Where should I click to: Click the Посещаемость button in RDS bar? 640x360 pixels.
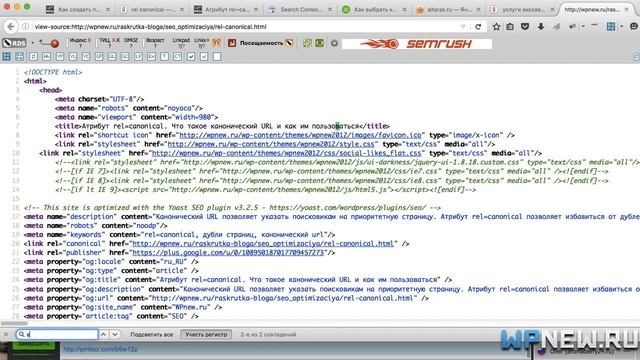coord(261,43)
